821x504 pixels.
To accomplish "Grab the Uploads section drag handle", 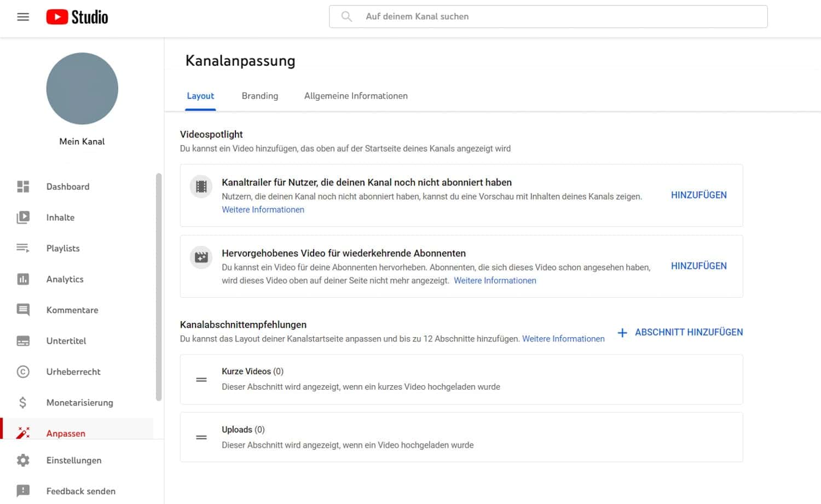I will (201, 437).
